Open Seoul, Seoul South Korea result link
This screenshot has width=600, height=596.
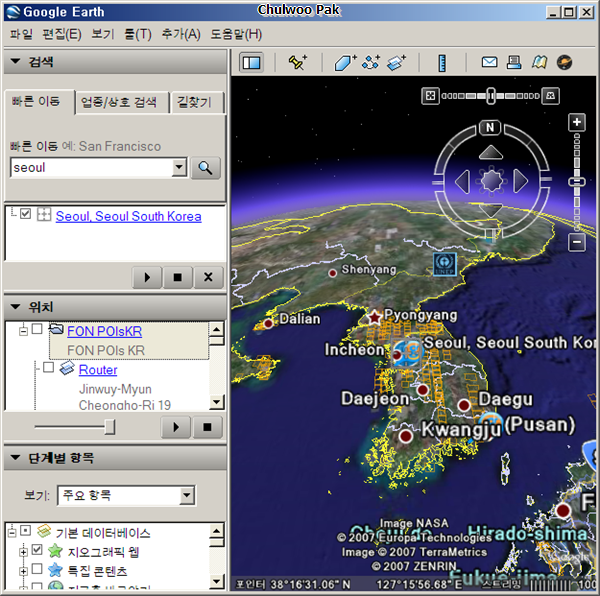click(x=129, y=216)
